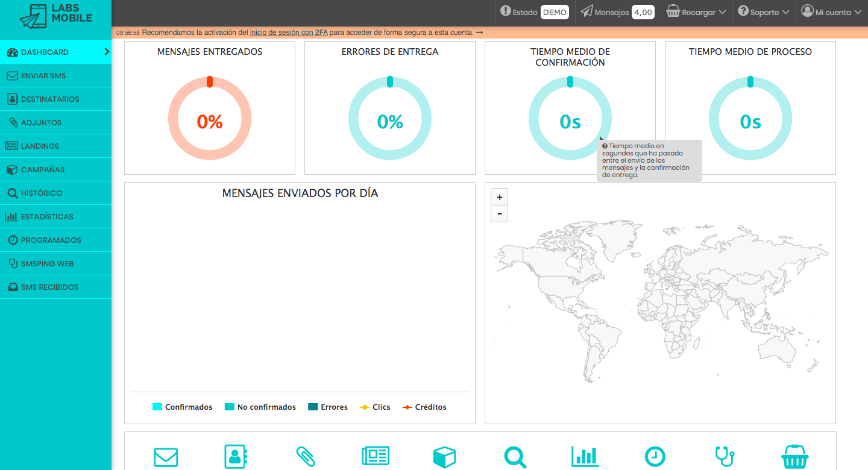868x470 pixels.
Task: Expand the Mi cuenta dropdown
Action: click(831, 12)
